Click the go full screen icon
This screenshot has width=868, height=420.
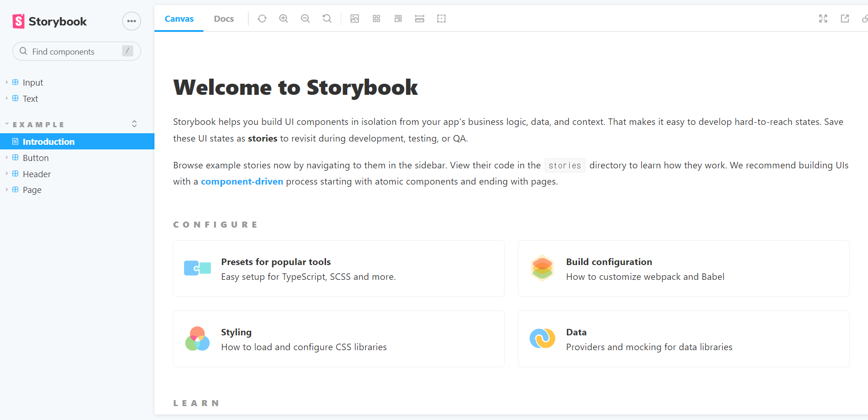pyautogui.click(x=823, y=19)
